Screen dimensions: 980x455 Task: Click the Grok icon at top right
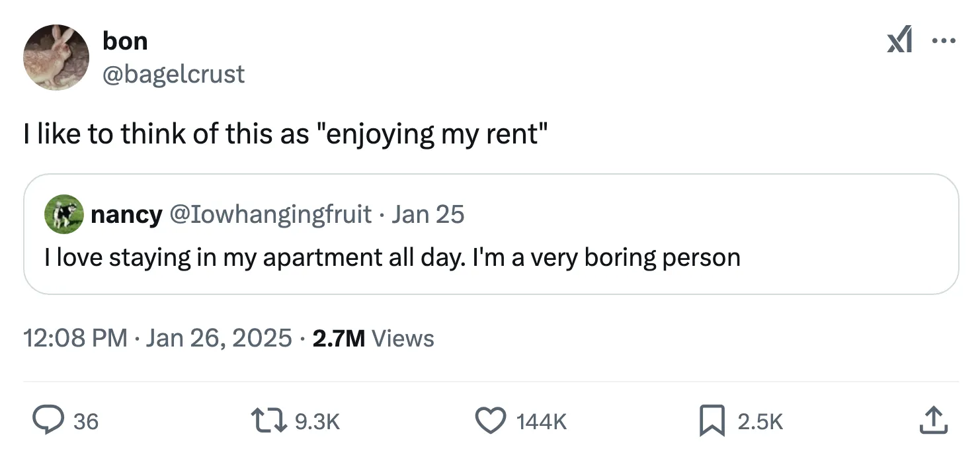900,42
